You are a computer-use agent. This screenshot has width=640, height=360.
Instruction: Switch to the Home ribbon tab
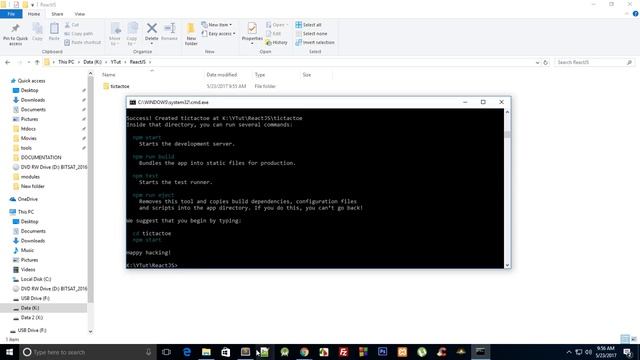tap(34, 14)
